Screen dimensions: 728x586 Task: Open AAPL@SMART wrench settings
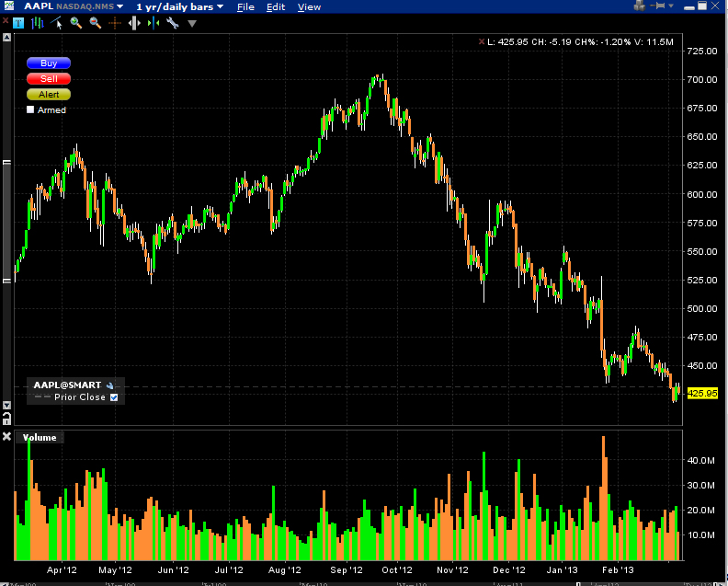109,385
